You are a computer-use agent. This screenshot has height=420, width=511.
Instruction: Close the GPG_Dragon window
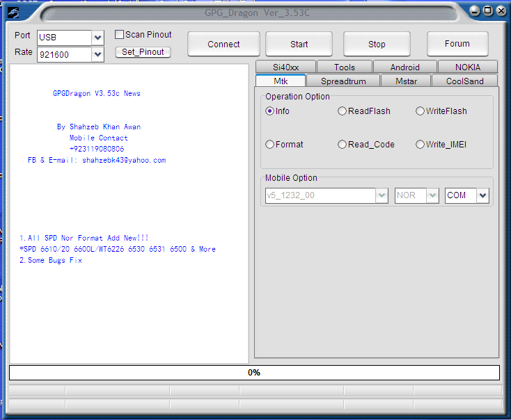[501, 10]
